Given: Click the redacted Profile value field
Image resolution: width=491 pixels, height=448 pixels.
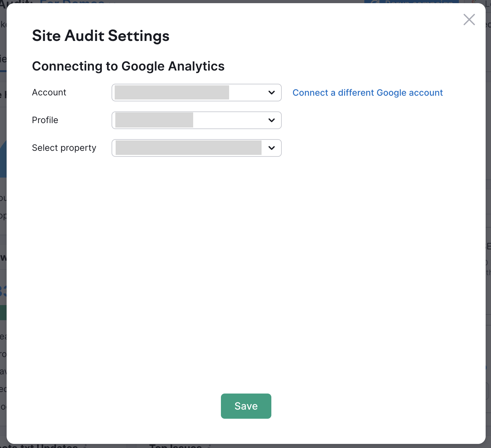Looking at the screenshot, I should (x=154, y=120).
